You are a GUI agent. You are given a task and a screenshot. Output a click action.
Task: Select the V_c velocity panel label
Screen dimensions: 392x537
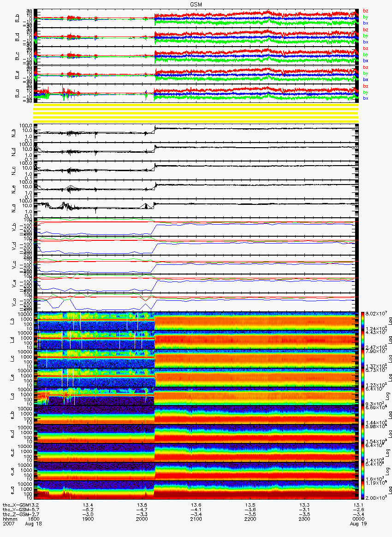(x=14, y=264)
